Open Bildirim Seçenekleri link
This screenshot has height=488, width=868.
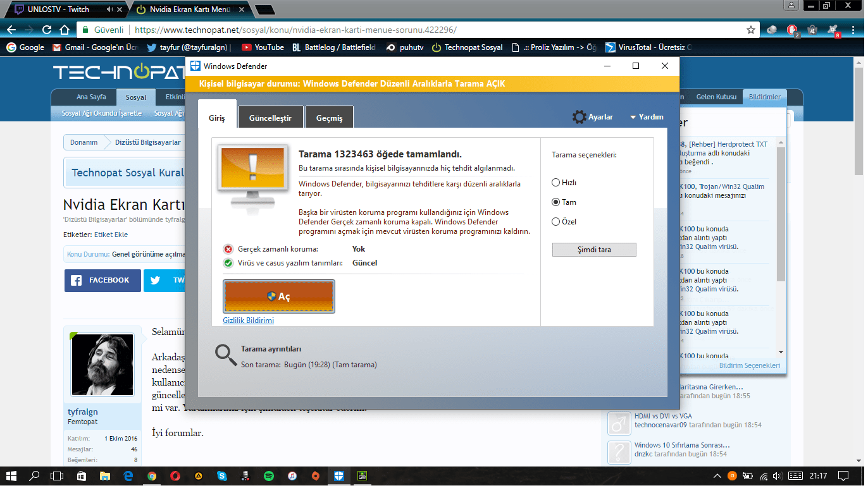click(749, 365)
